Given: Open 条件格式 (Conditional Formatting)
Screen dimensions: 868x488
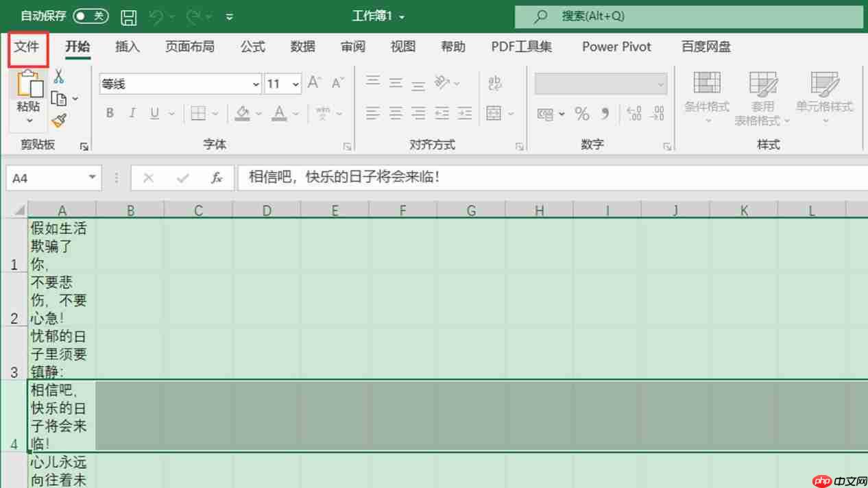Looking at the screenshot, I should (x=707, y=98).
